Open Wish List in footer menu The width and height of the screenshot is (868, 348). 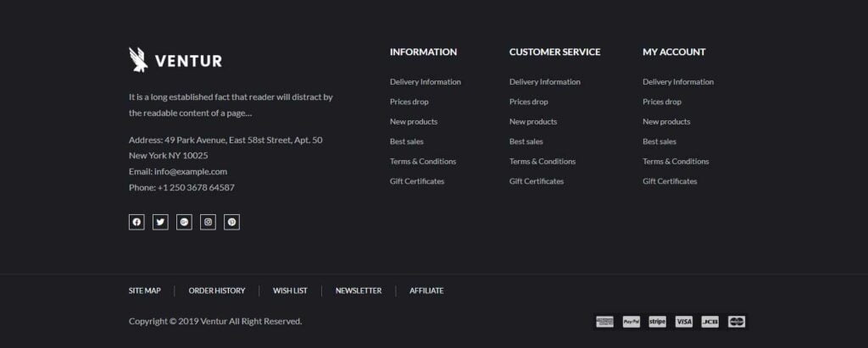point(290,290)
